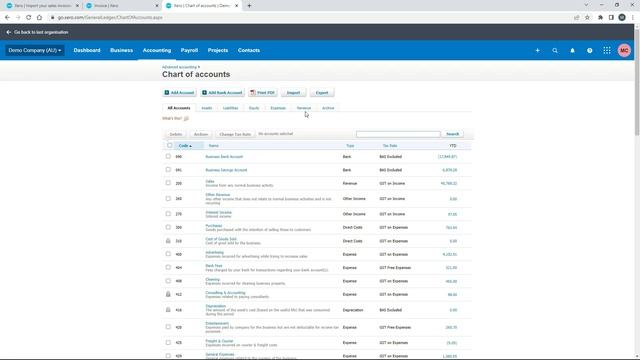Sort by the Code column header
The image size is (640, 360).
coord(185,146)
